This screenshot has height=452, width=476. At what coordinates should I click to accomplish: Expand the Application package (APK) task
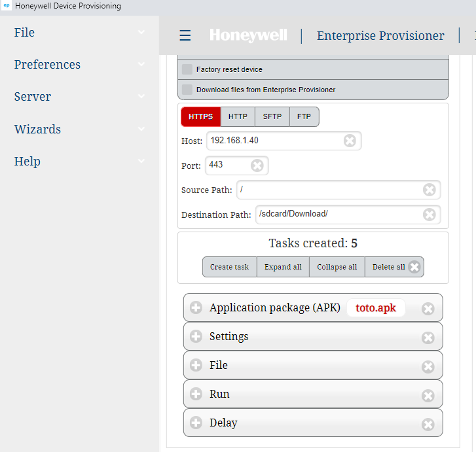[x=196, y=307]
